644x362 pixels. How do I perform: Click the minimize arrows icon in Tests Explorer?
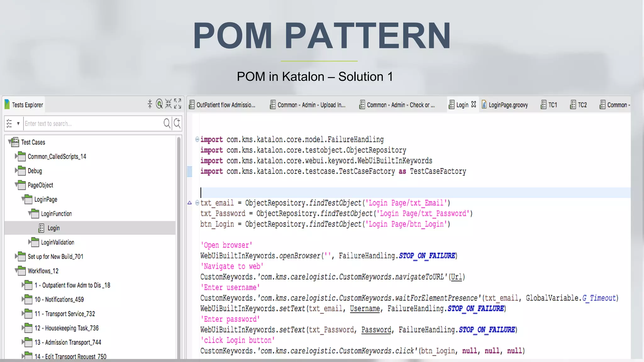(169, 104)
